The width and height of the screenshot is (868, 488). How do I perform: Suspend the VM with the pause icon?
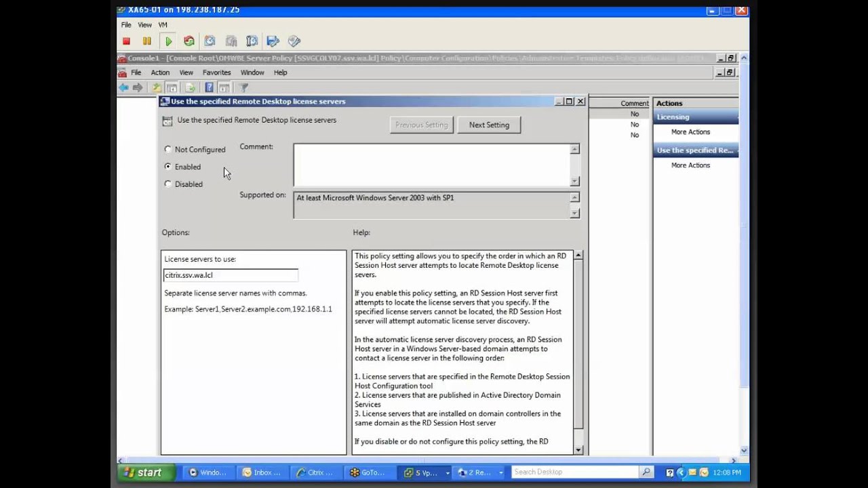pos(146,41)
